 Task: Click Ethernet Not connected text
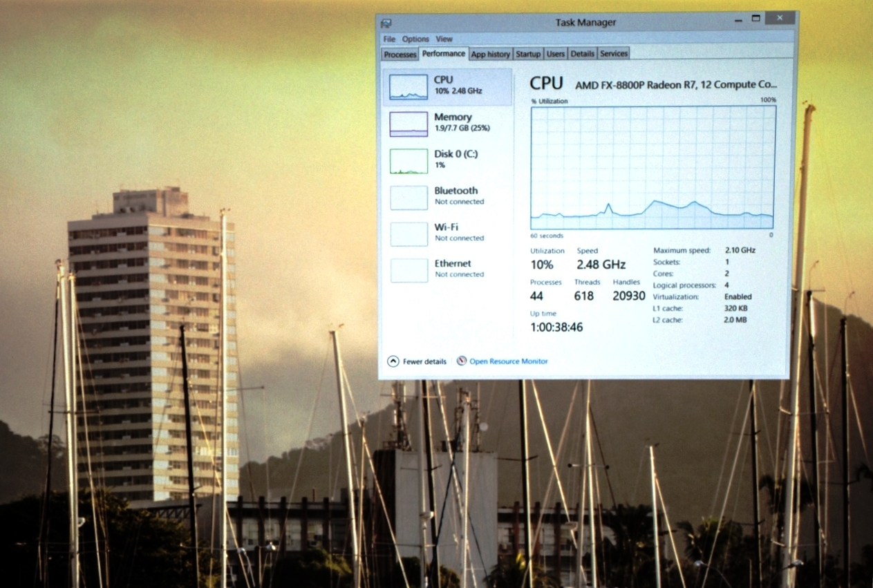point(459,268)
